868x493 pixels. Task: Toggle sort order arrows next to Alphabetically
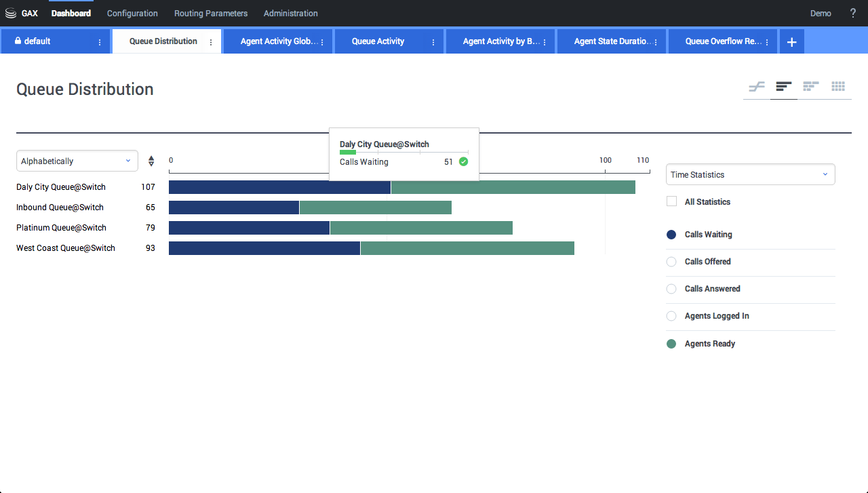[x=151, y=161]
